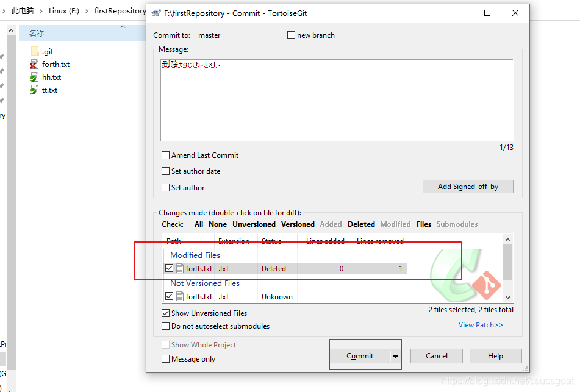580x392 pixels.
Task: Check All files filter
Action: coord(199,224)
